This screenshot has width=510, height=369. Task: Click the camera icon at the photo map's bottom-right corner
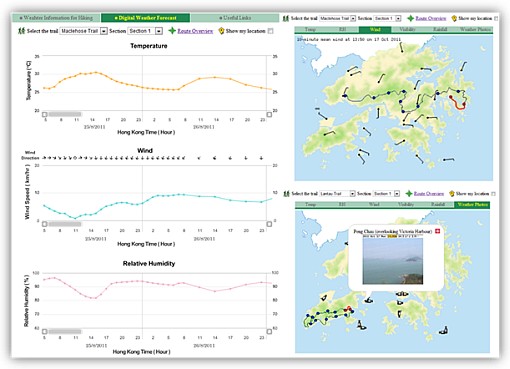coord(443,330)
